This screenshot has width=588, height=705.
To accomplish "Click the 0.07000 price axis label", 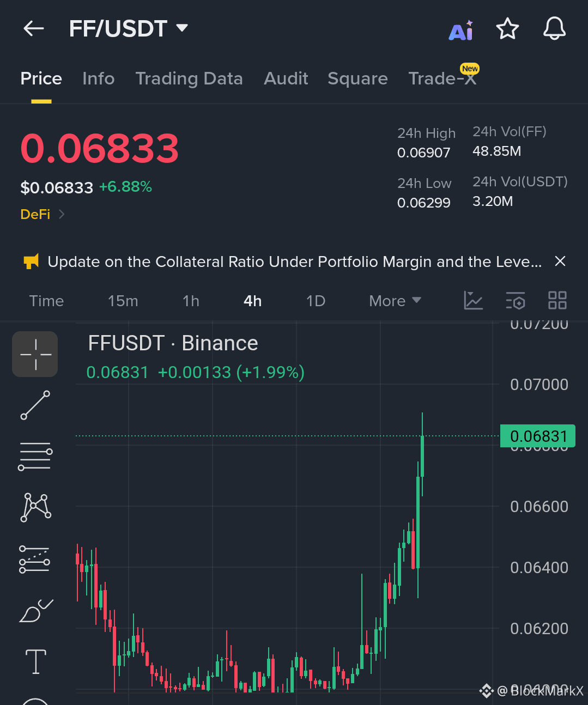I will coord(539,385).
